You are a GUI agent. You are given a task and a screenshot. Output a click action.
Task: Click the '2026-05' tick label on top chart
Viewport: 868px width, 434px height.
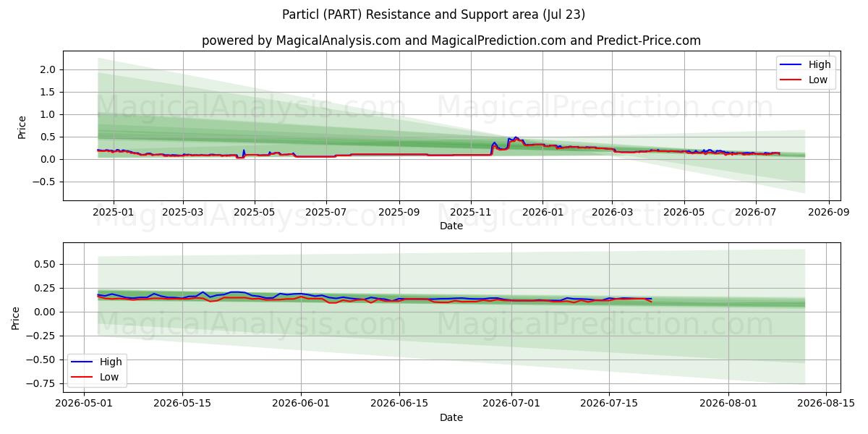684,212
